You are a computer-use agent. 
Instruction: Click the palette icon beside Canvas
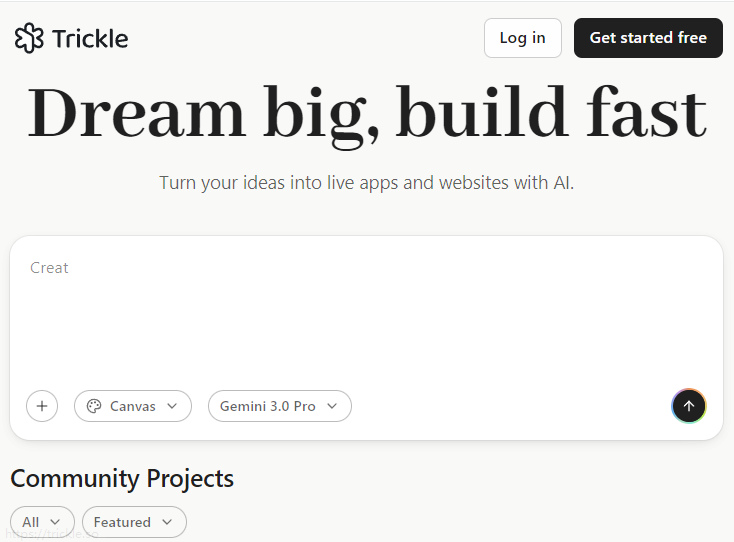click(x=95, y=406)
